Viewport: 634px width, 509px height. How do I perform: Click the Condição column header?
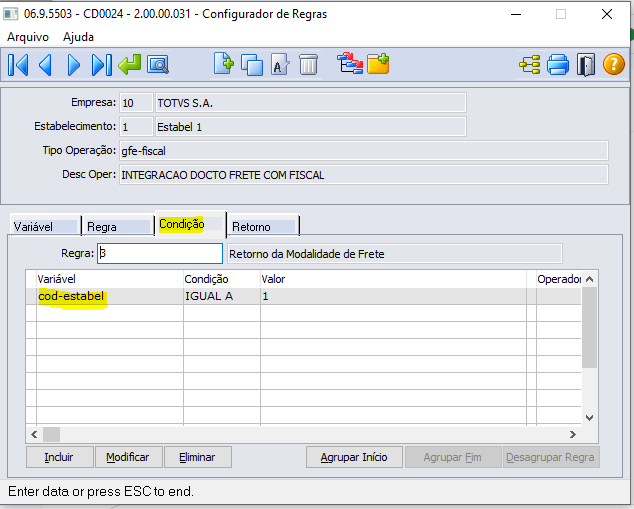222,279
